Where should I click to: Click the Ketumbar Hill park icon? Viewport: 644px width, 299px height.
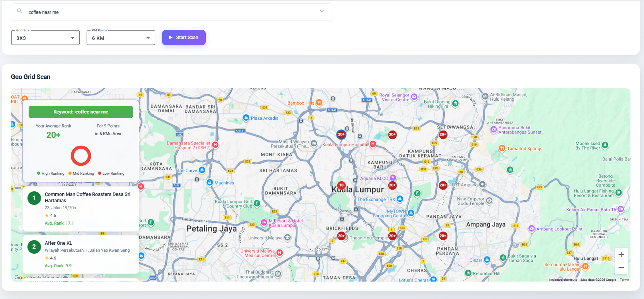(468, 273)
